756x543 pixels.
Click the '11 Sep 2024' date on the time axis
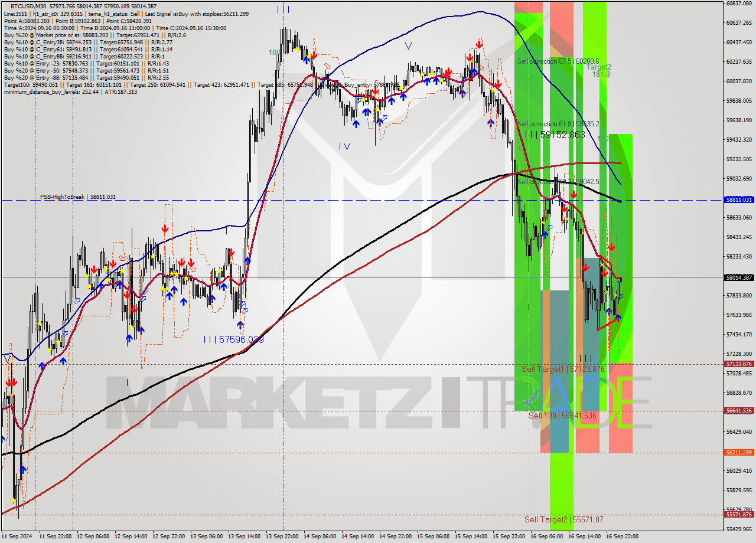click(16, 537)
